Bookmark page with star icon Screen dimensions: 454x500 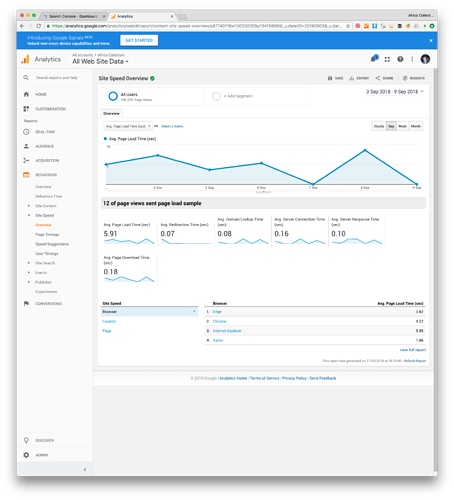[x=348, y=26]
